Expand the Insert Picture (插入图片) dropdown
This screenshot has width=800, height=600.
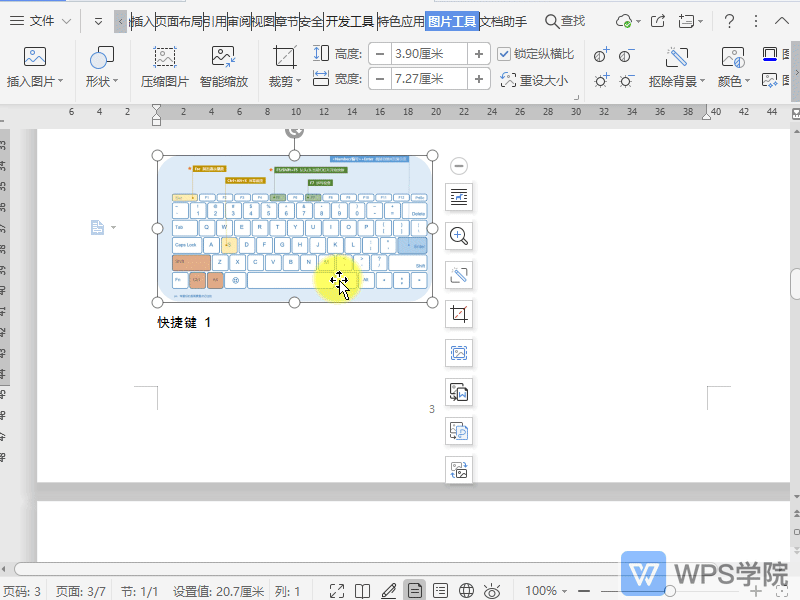click(35, 82)
